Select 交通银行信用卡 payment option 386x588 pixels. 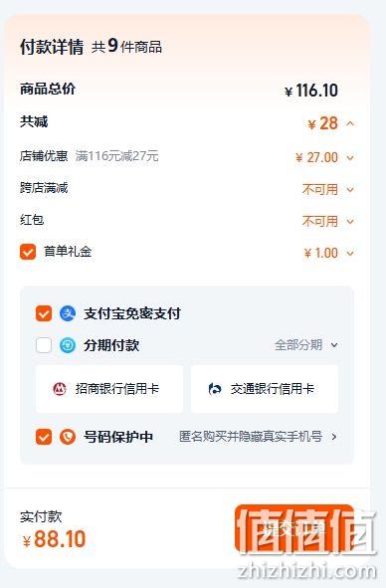[265, 389]
